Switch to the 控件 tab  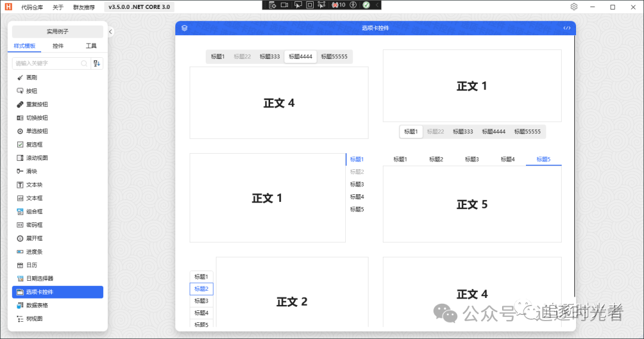(58, 46)
